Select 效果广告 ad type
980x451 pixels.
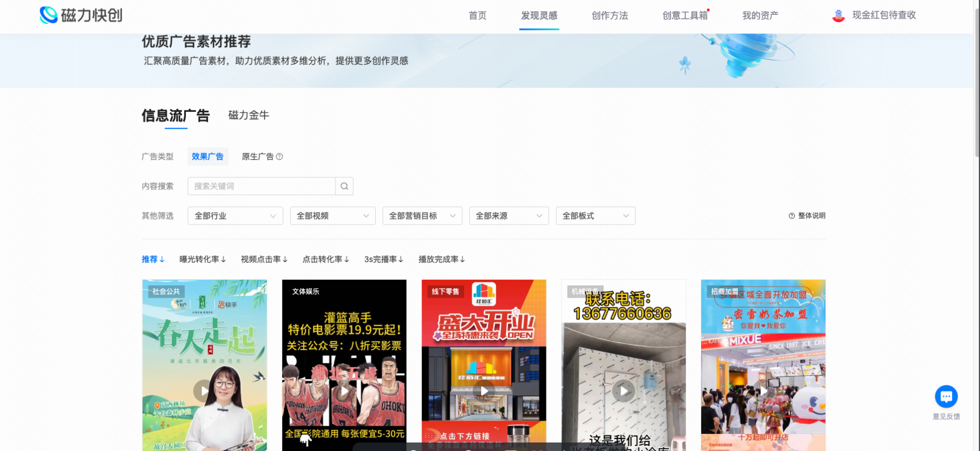[x=207, y=157]
